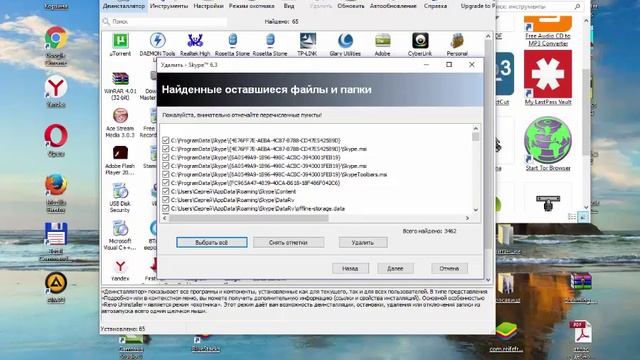The image size is (640, 360).
Task: Open the Справка menu
Action: 435,6
